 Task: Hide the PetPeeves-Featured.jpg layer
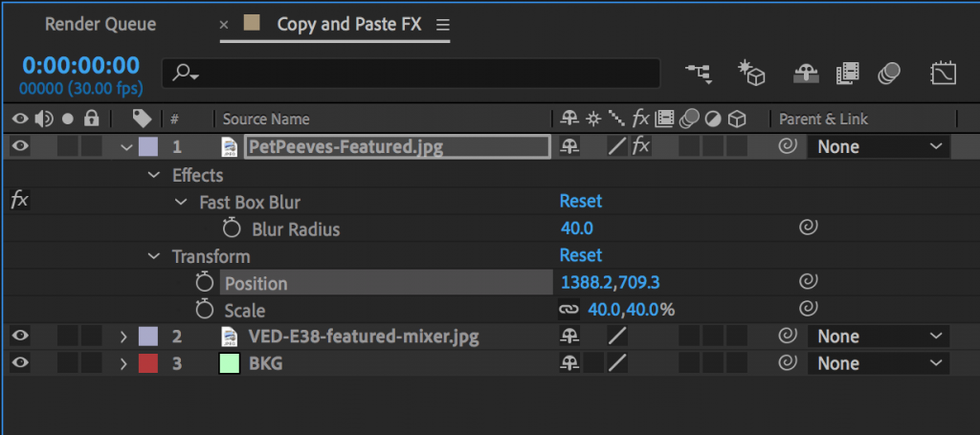21,146
